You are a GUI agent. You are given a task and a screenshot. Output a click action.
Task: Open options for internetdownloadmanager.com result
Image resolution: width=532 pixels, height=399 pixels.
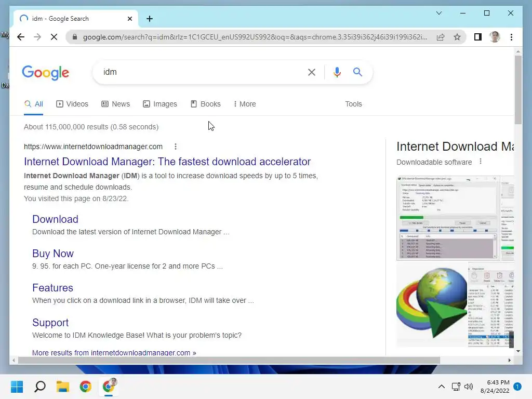coord(176,147)
